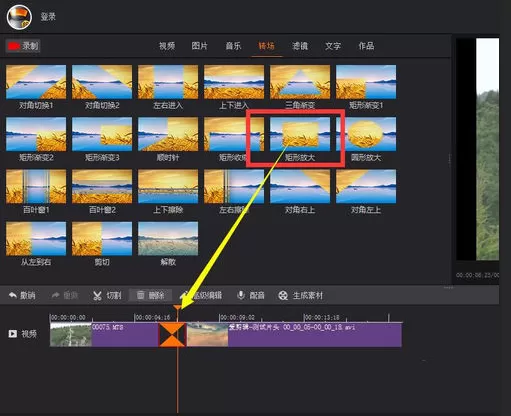Image resolution: width=511 pixels, height=416 pixels.
Task: Click the 生成素材 film reel icon
Action: (x=283, y=296)
